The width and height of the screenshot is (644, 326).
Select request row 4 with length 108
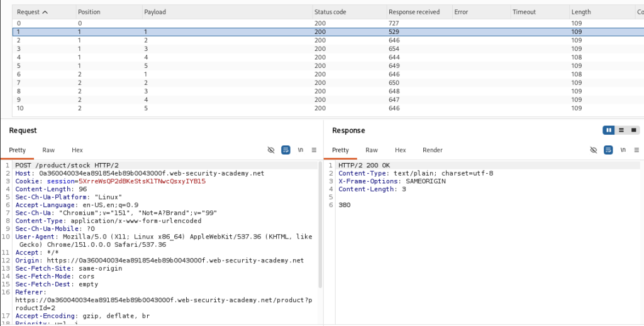328,57
